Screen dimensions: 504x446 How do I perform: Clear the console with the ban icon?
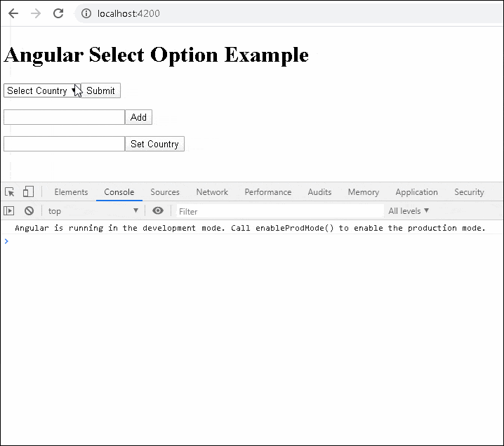click(29, 210)
